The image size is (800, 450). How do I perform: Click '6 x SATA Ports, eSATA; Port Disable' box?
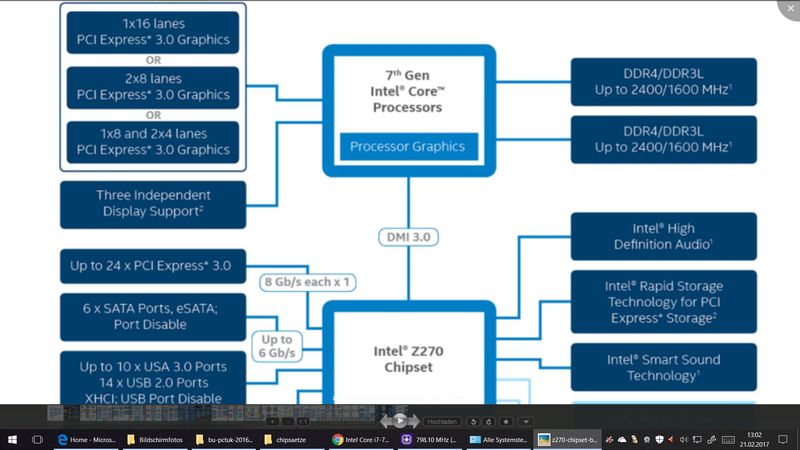(x=153, y=317)
